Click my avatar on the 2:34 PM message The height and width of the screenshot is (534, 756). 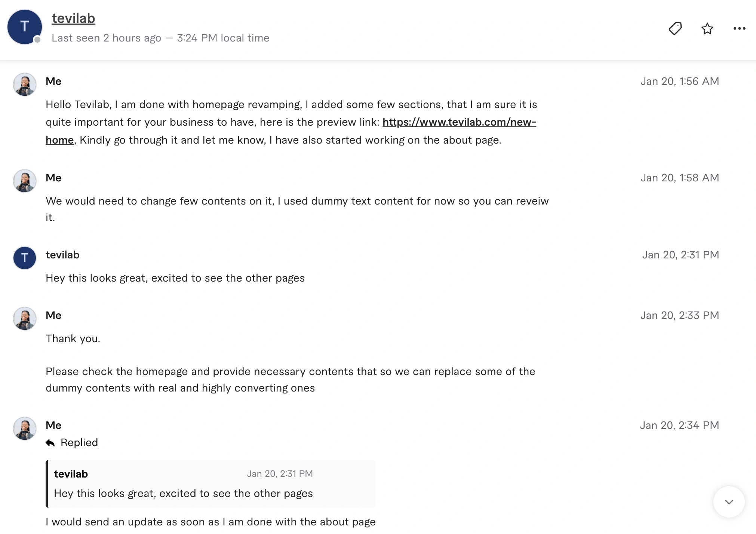(x=25, y=429)
